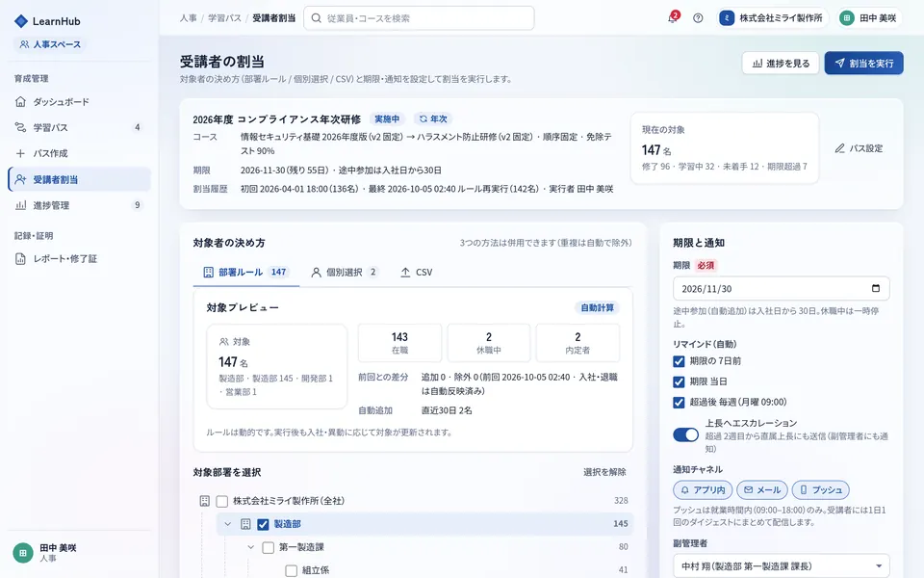Click the building icon next to 製造部
This screenshot has height=578, width=924.
(x=245, y=524)
